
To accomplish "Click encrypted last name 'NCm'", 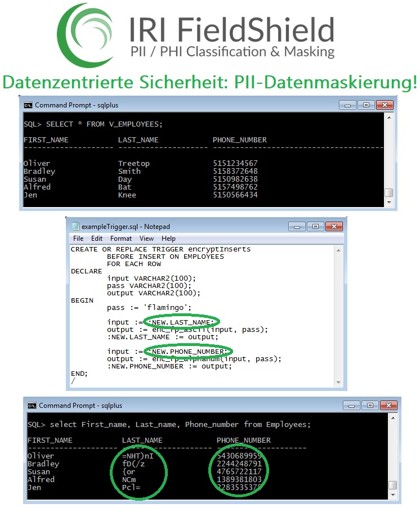I will tap(129, 479).
